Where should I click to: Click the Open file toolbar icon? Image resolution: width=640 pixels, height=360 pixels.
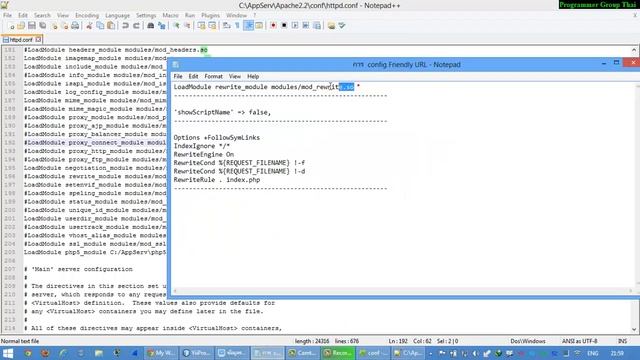pyautogui.click(x=21, y=26)
